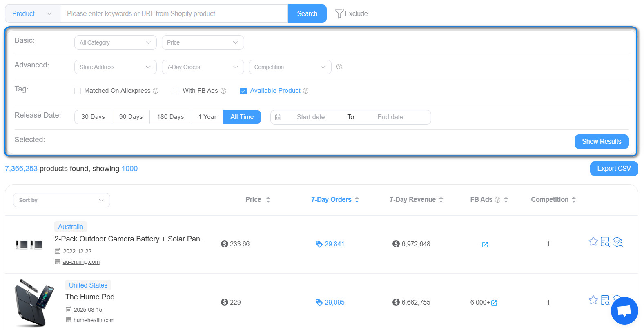
Task: Click the store icon beside humehealth.com
Action: click(69, 320)
